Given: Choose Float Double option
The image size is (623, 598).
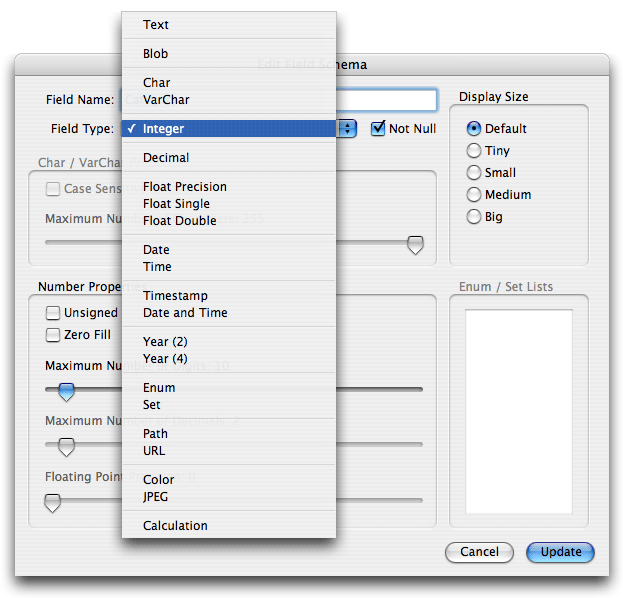Looking at the screenshot, I should [x=229, y=221].
